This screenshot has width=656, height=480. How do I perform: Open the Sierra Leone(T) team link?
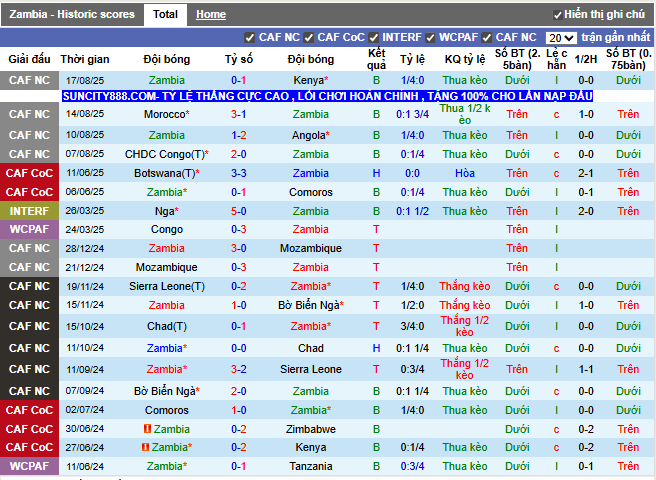coord(167,286)
